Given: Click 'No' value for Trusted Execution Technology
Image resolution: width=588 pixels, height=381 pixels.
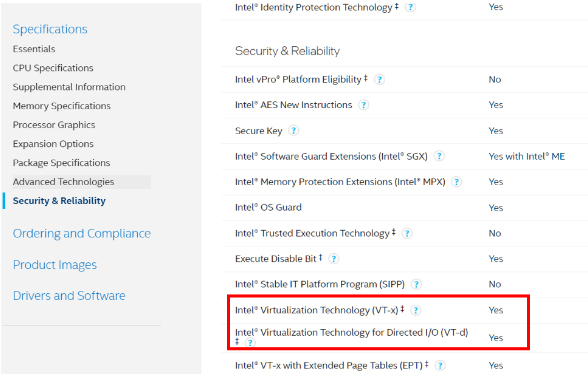Looking at the screenshot, I should (x=495, y=233).
